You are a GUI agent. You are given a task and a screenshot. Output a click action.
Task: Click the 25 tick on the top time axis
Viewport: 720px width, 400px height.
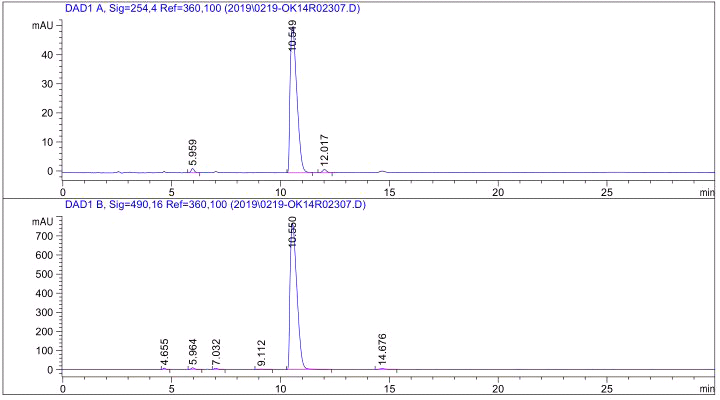[607, 192]
